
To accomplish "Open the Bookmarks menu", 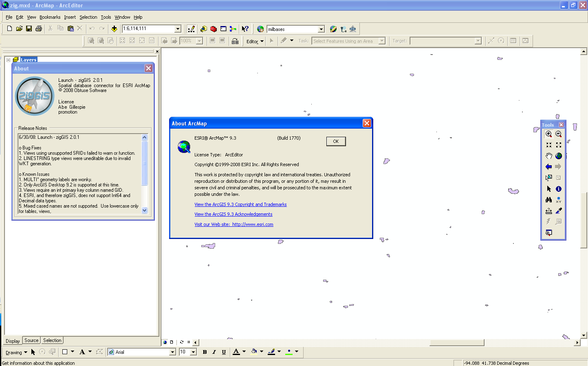I will point(50,17).
